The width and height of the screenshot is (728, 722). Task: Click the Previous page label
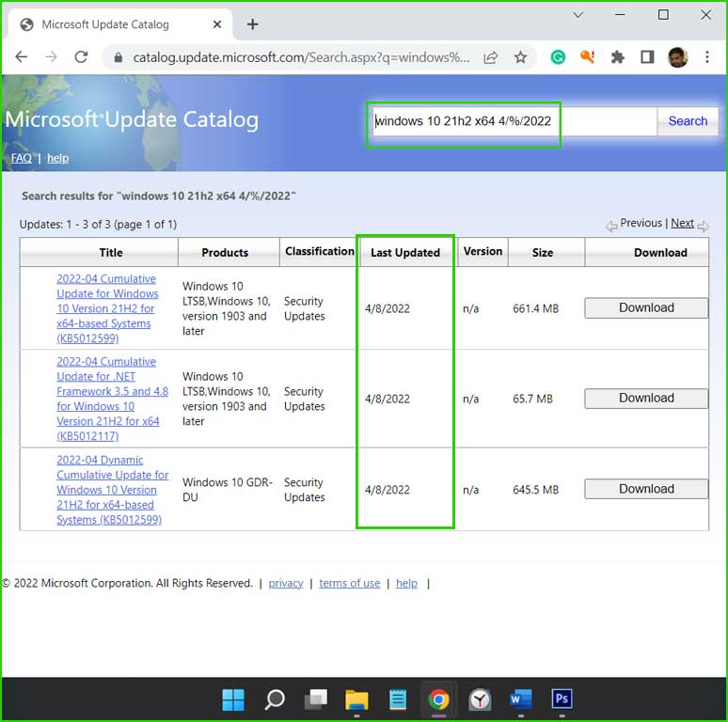(641, 223)
